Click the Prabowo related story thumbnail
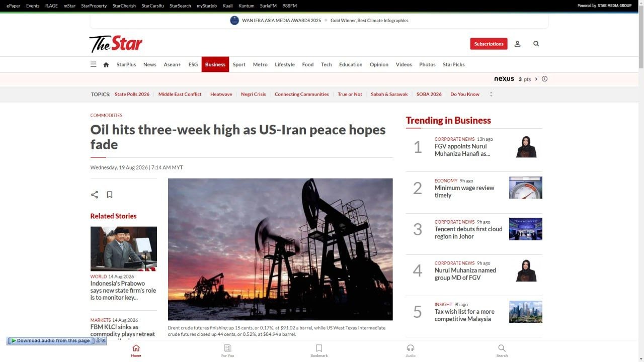 click(x=124, y=248)
